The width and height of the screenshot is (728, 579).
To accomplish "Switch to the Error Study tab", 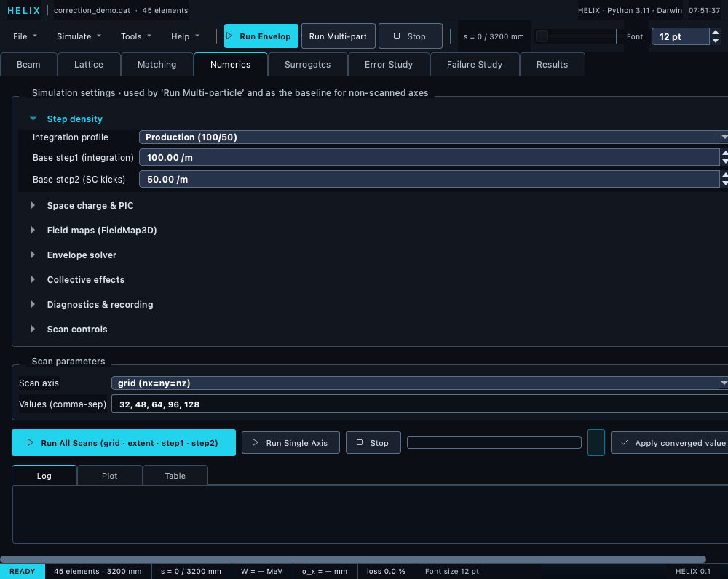I will (389, 65).
